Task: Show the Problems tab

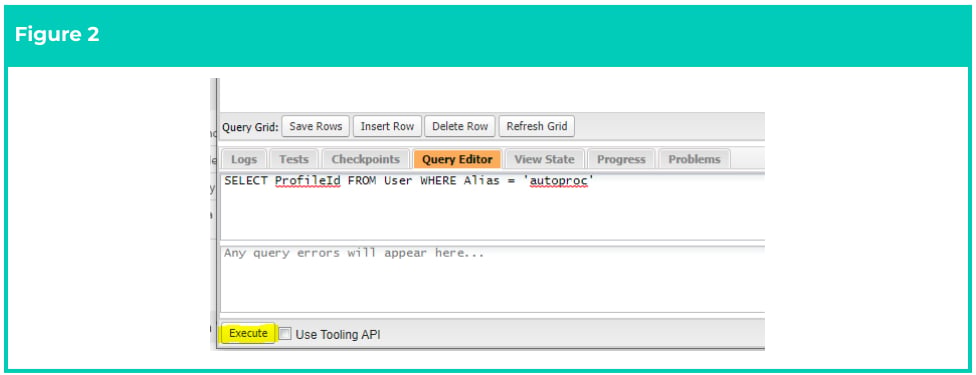Action: click(694, 159)
